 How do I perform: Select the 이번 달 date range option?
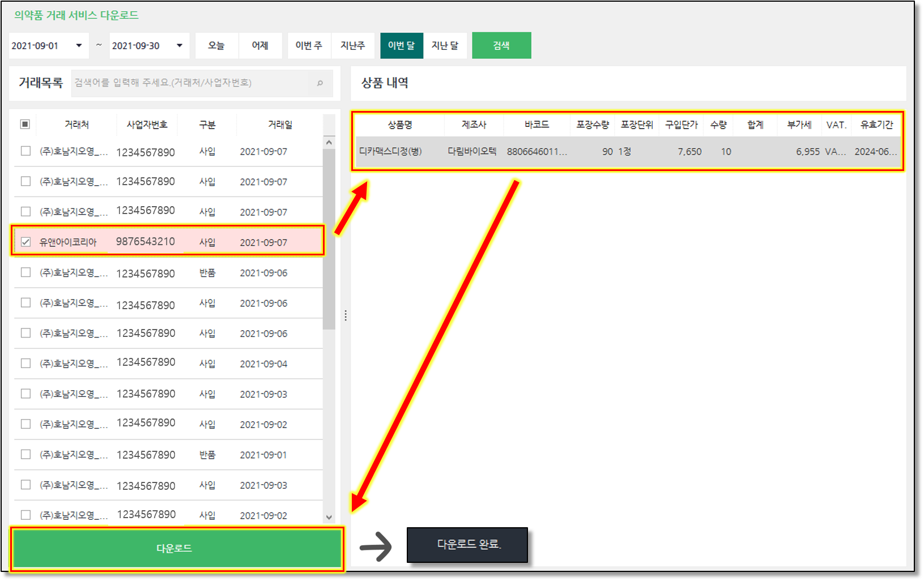pos(401,46)
